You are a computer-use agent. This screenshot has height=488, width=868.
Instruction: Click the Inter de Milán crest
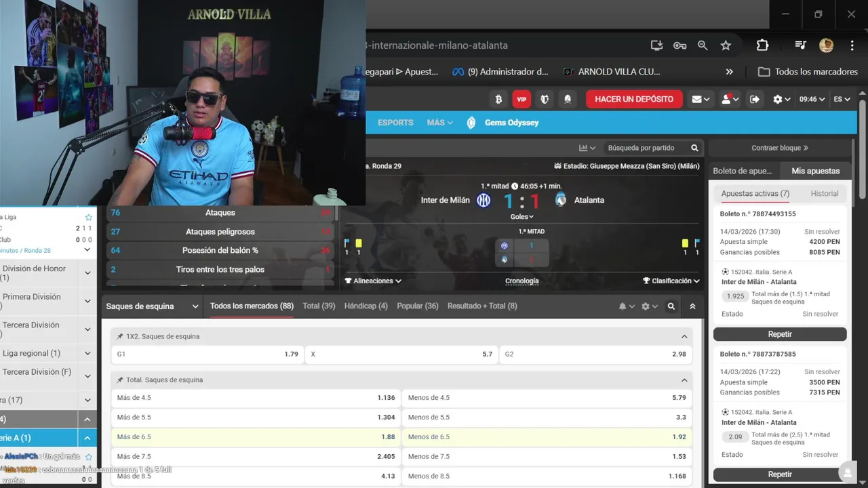[x=484, y=200]
